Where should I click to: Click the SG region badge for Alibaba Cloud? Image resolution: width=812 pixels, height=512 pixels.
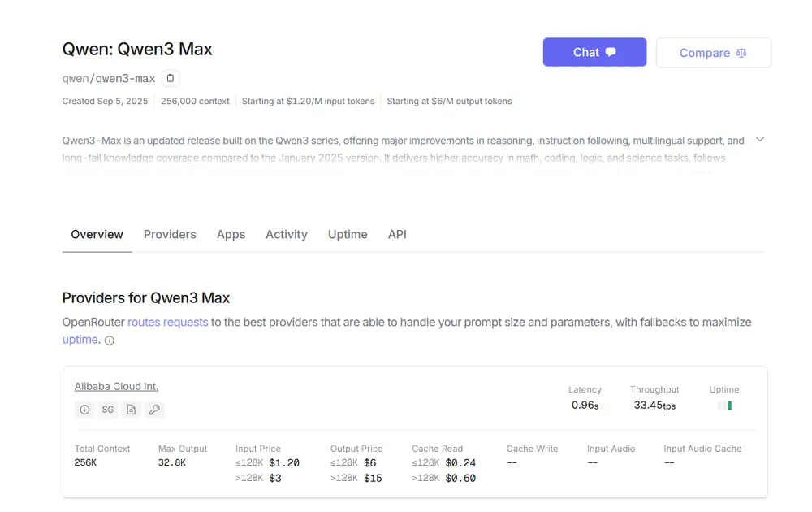tap(108, 410)
